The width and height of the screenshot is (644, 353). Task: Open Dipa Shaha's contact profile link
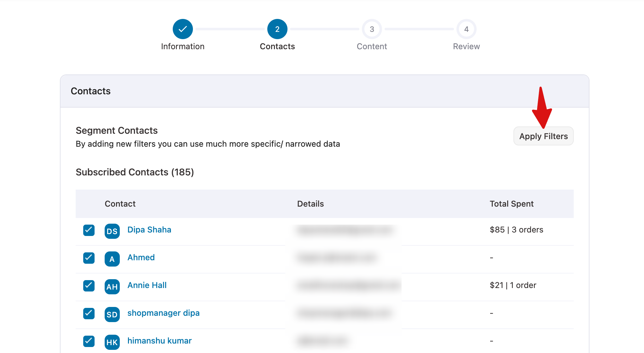coord(149,229)
